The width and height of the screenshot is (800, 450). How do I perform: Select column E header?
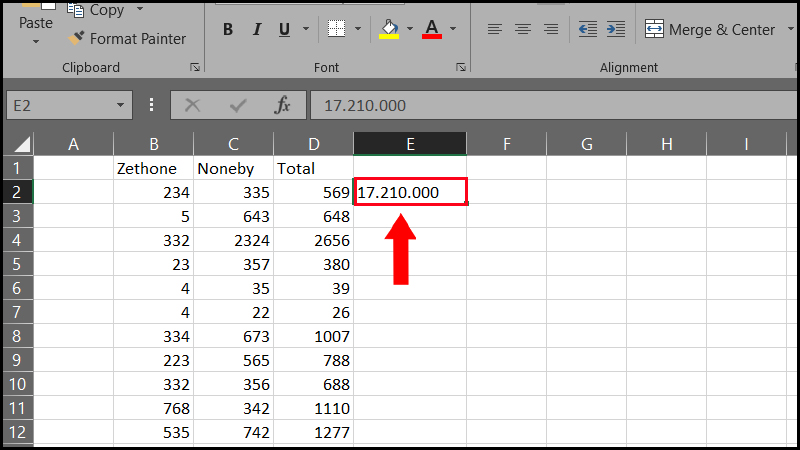[410, 144]
